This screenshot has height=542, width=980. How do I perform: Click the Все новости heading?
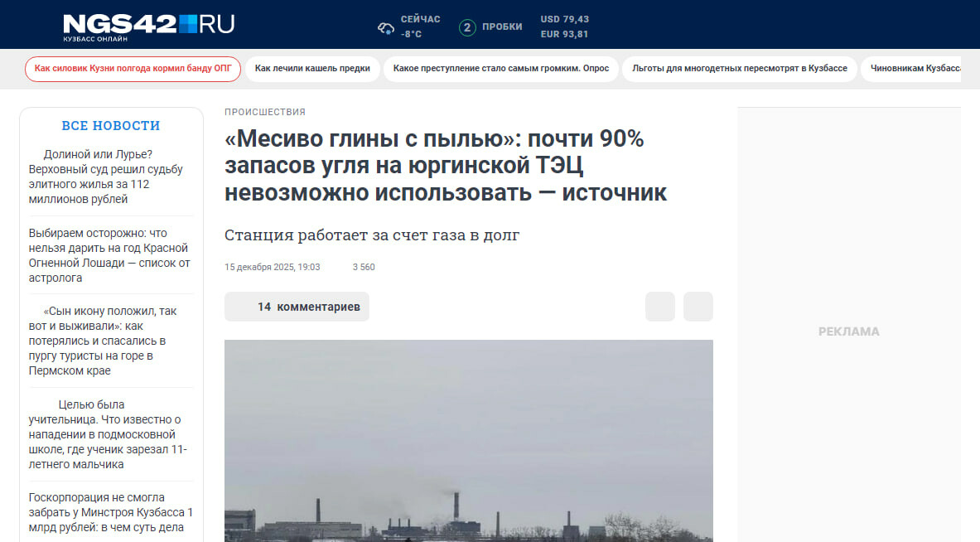(x=111, y=126)
